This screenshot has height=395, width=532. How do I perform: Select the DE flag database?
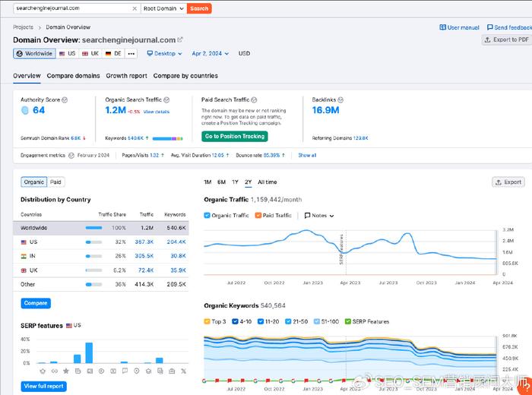113,54
